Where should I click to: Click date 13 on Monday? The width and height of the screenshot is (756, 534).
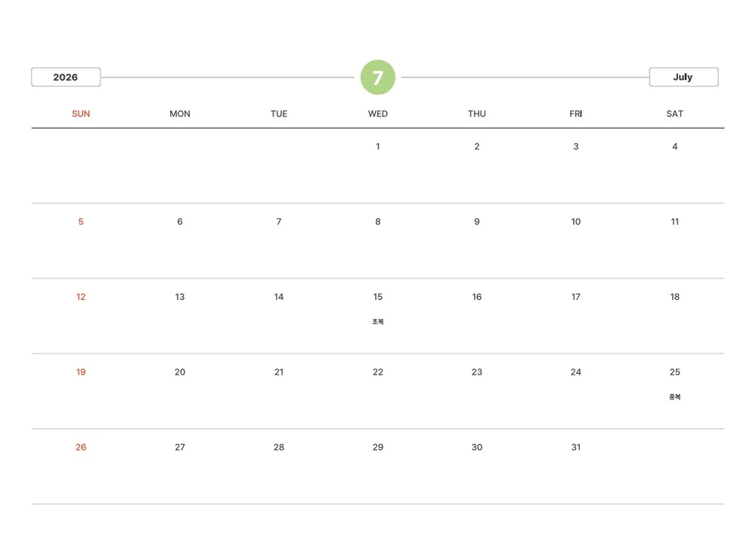[180, 297]
